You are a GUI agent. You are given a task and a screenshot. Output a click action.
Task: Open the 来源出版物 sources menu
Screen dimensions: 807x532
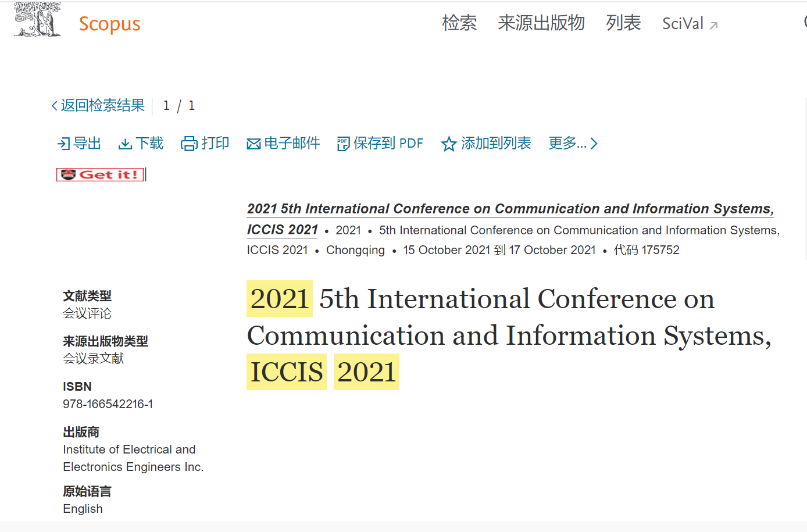[x=541, y=23]
